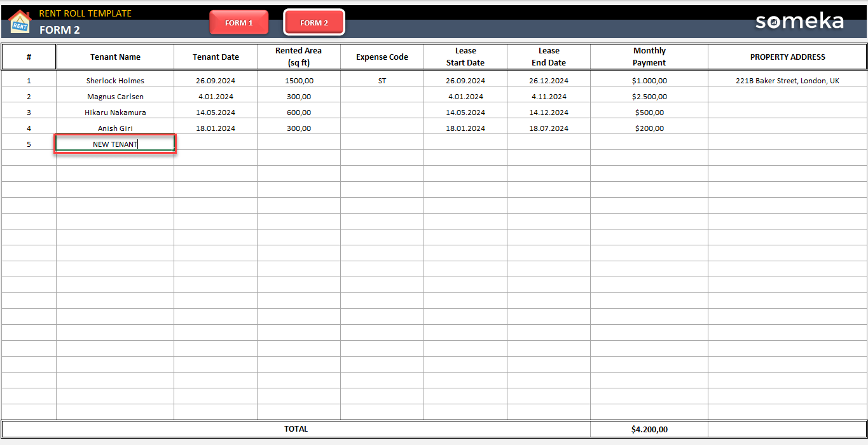Select the Tenant Date column header
This screenshot has height=445, width=868.
pos(216,56)
